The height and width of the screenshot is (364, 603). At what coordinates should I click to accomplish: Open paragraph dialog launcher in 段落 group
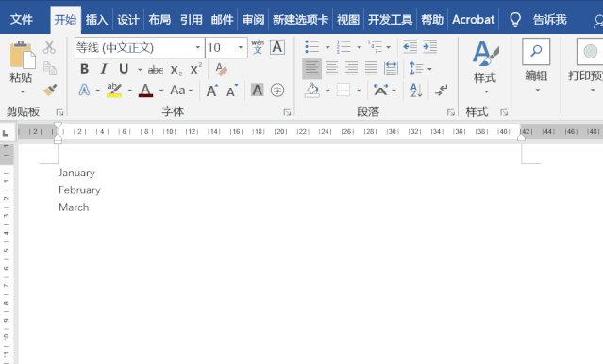(451, 112)
